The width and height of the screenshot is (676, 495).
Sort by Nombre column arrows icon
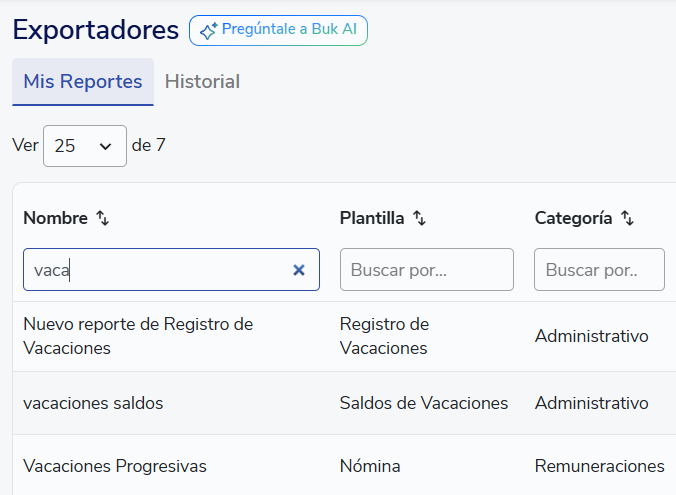[x=102, y=218]
